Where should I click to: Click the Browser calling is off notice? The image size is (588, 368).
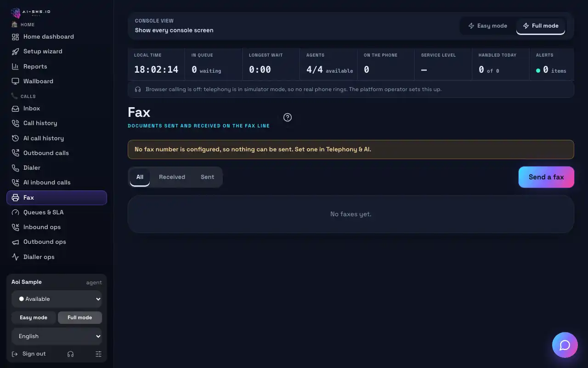351,89
